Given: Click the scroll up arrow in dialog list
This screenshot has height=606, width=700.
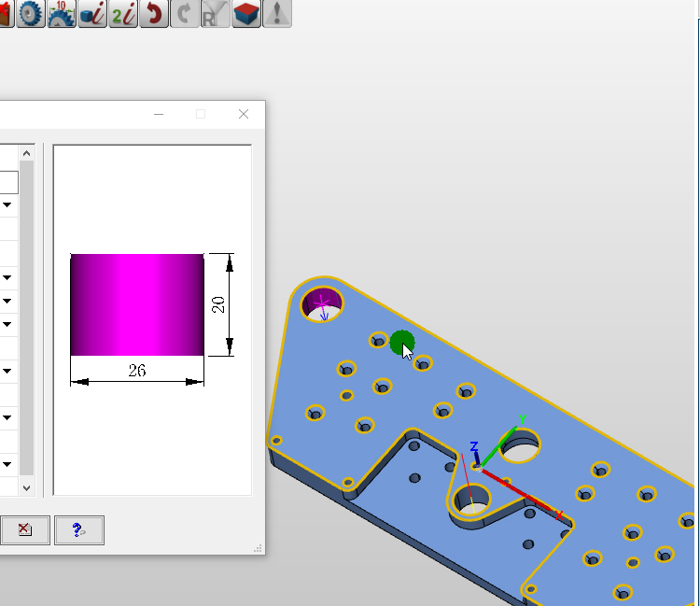Looking at the screenshot, I should [26, 154].
